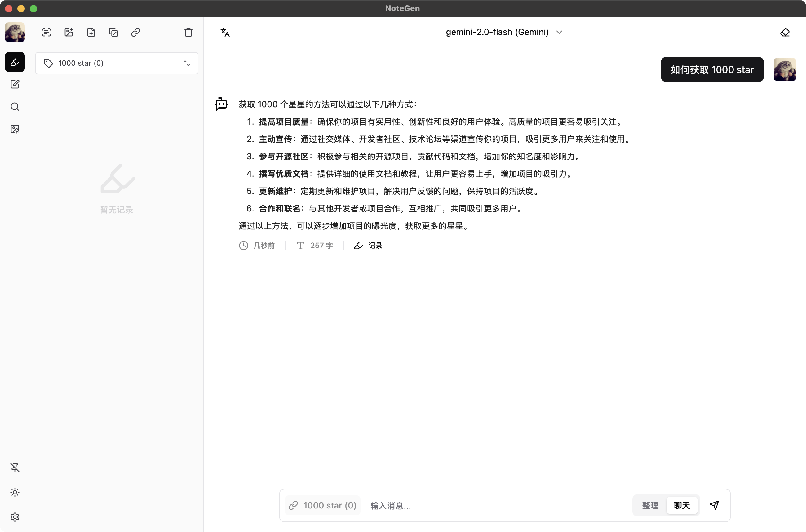Open the writing editor sidebar icon
Viewport: 806px width, 532px height.
pyautogui.click(x=15, y=84)
